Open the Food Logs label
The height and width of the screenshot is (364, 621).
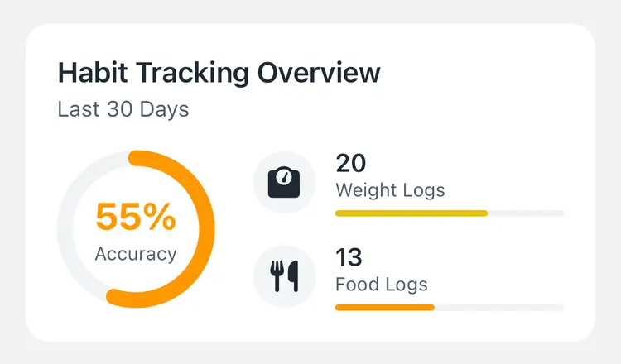[x=382, y=285]
